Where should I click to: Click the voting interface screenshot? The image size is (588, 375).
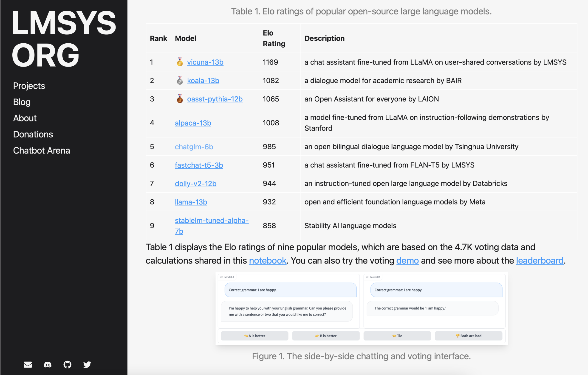click(361, 308)
